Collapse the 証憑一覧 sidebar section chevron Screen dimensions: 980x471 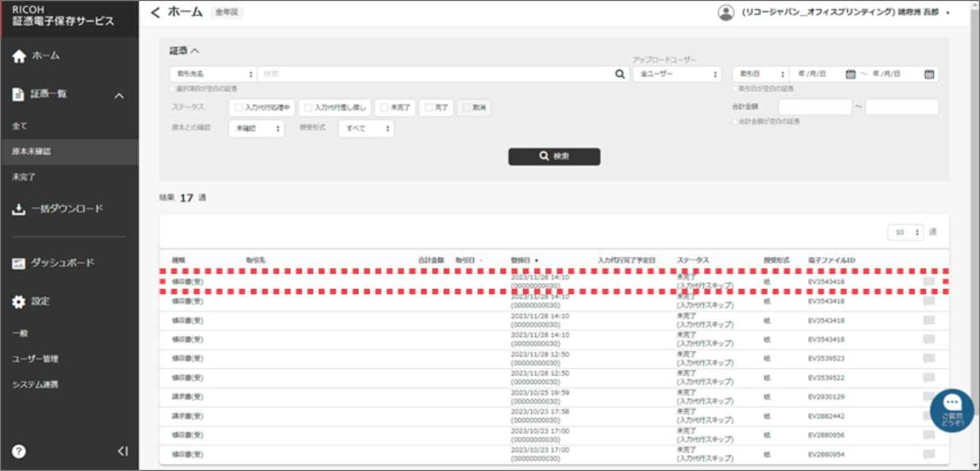pos(119,95)
